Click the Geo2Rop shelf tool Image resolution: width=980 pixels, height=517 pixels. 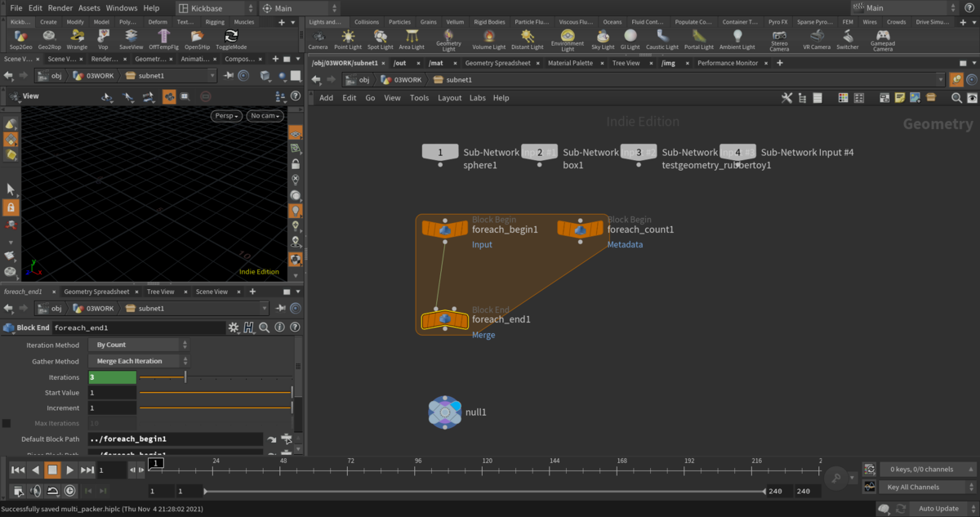49,40
